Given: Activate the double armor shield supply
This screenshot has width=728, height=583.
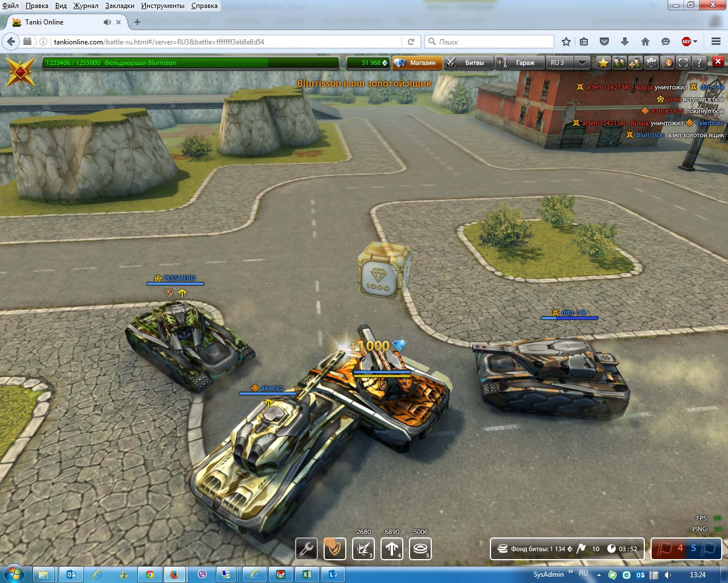Looking at the screenshot, I should click(x=335, y=549).
